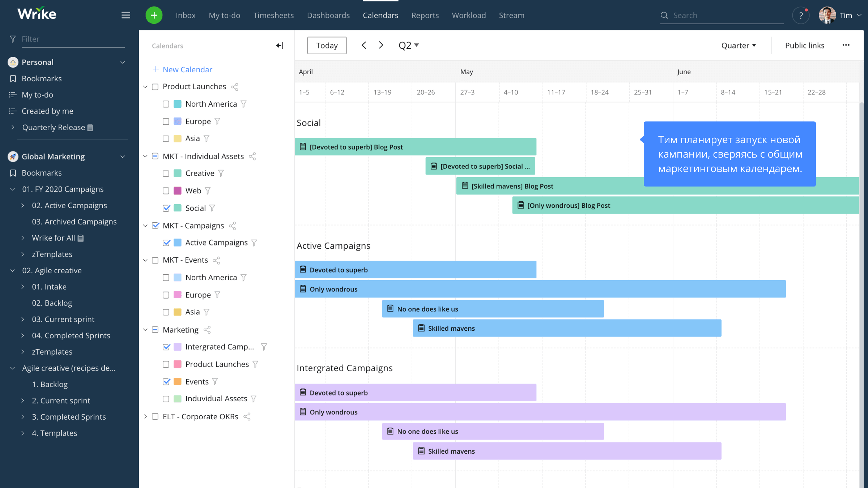Open the help question mark icon
868x488 pixels.
tap(801, 16)
